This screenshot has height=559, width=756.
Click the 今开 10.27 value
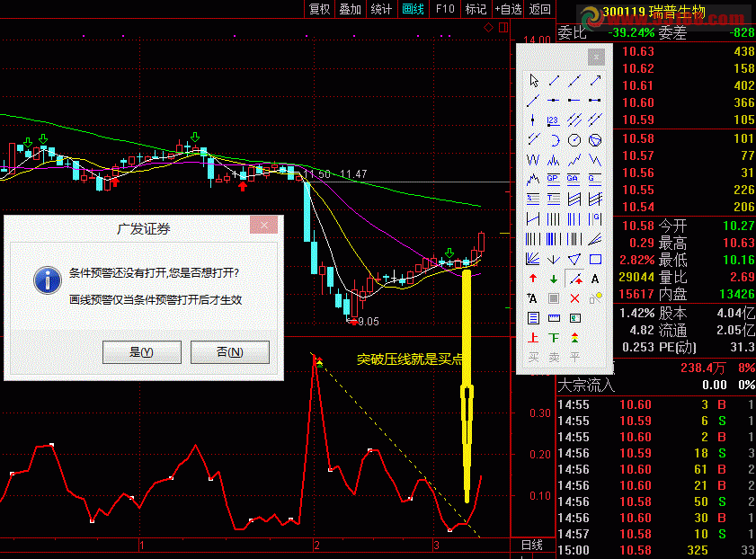[738, 226]
